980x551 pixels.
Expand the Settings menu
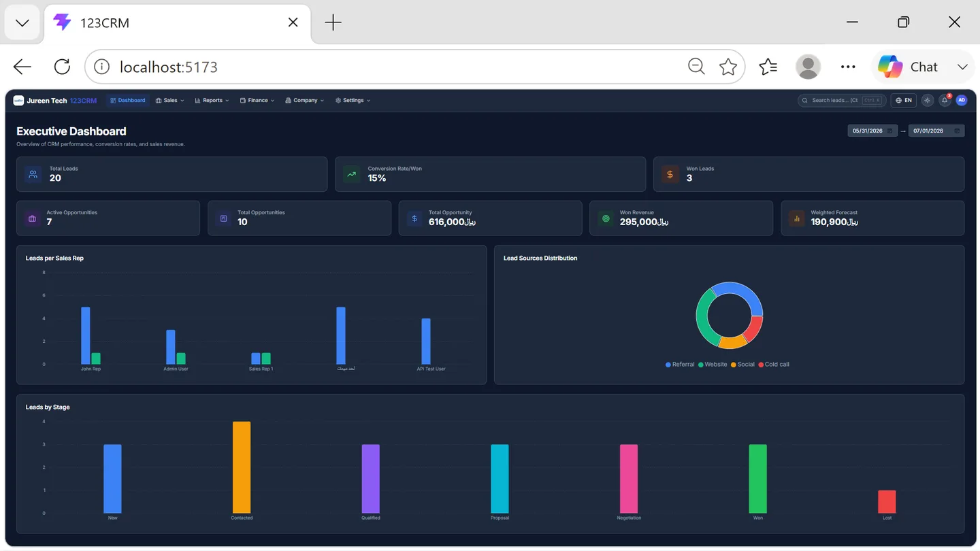click(x=353, y=101)
